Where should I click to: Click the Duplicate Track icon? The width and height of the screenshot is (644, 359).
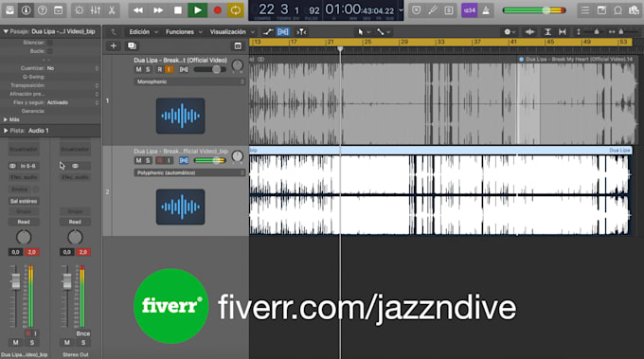pyautogui.click(x=132, y=46)
